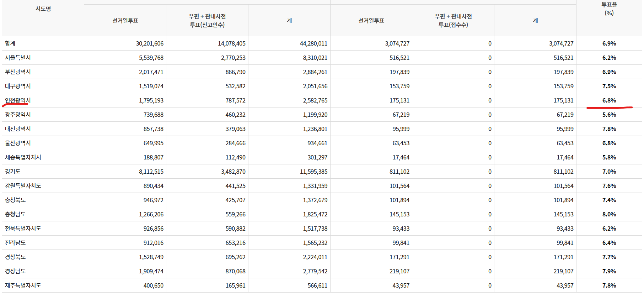Click the 서울특별시 row label
644x294 pixels.
point(18,58)
